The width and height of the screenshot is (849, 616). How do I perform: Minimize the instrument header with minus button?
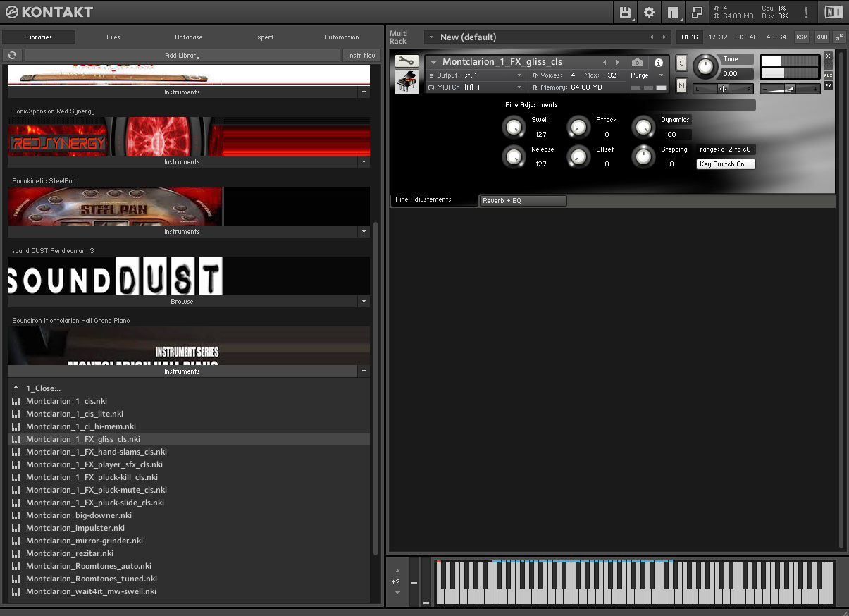828,65
